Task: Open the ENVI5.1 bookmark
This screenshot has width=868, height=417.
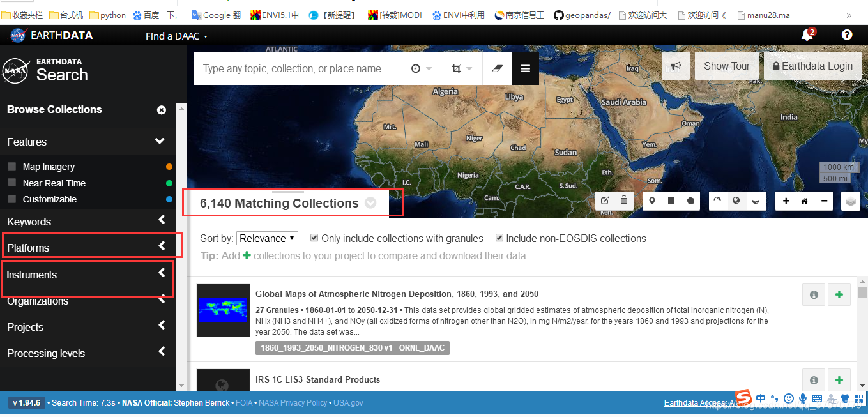Action: [x=274, y=15]
